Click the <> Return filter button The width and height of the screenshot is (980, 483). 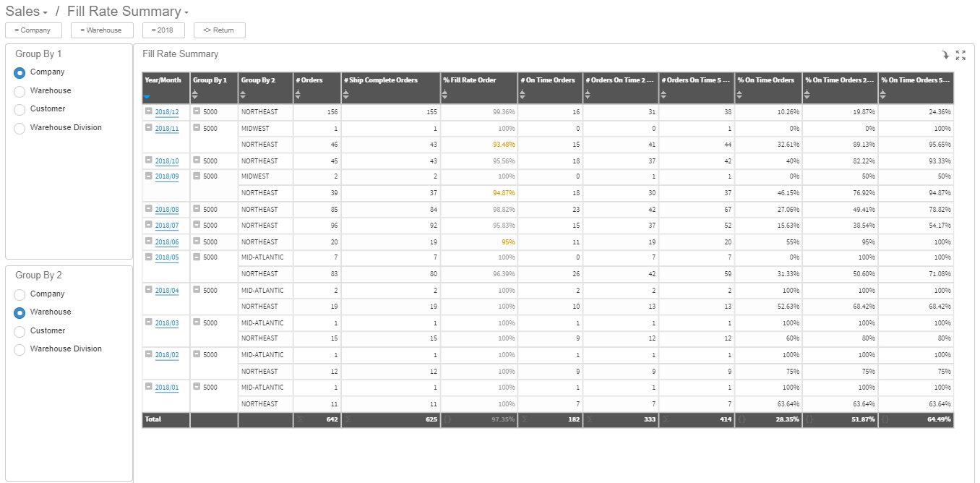point(219,30)
